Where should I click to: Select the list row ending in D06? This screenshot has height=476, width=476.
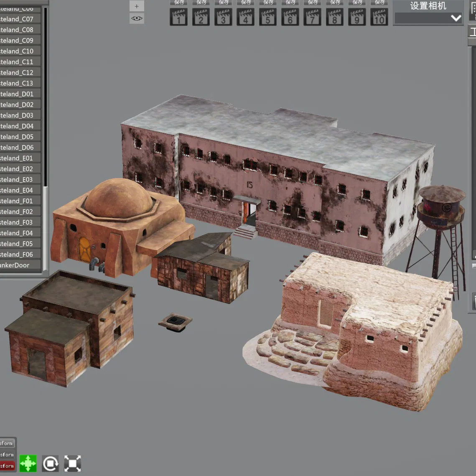[20, 147]
